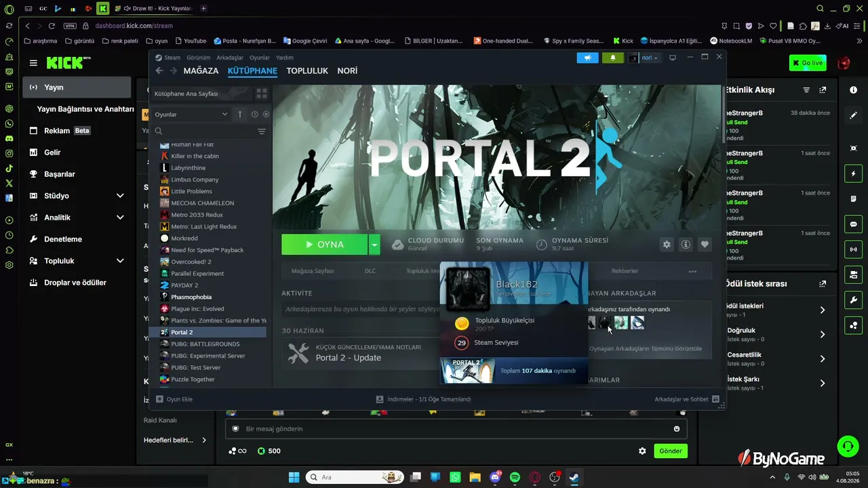This screenshot has width=868, height=488.
Task: Switch to the MAĞAZA tab in Steam
Action: coord(201,70)
